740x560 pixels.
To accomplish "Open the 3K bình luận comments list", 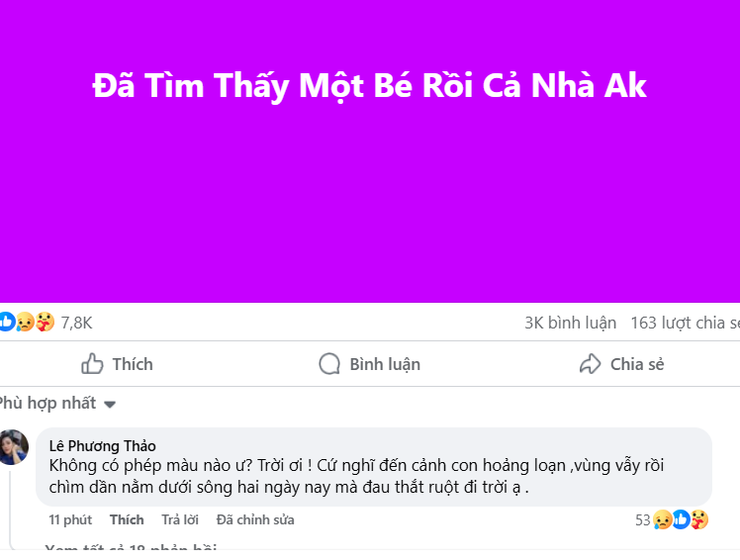I will coord(570,323).
